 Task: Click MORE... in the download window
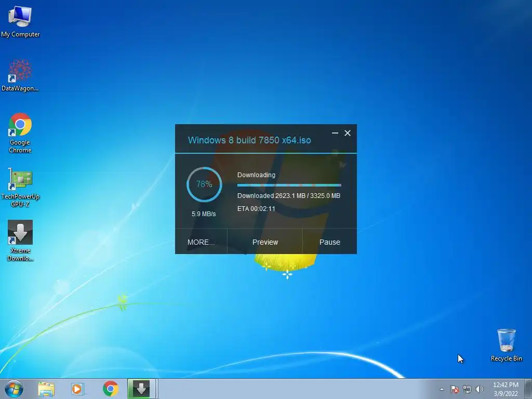point(201,242)
